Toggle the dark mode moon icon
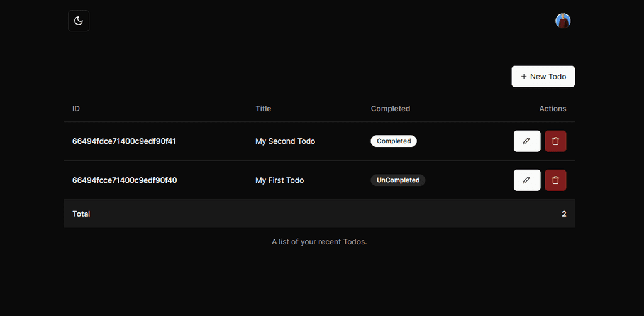Viewport: 644px width, 316px height. [79, 21]
